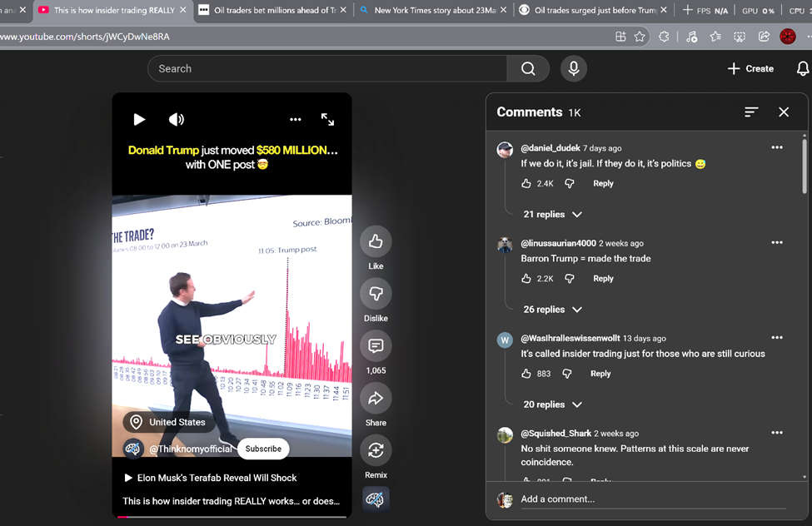Dislike the Short with thumbs down
This screenshot has width=812, height=526.
click(x=376, y=294)
